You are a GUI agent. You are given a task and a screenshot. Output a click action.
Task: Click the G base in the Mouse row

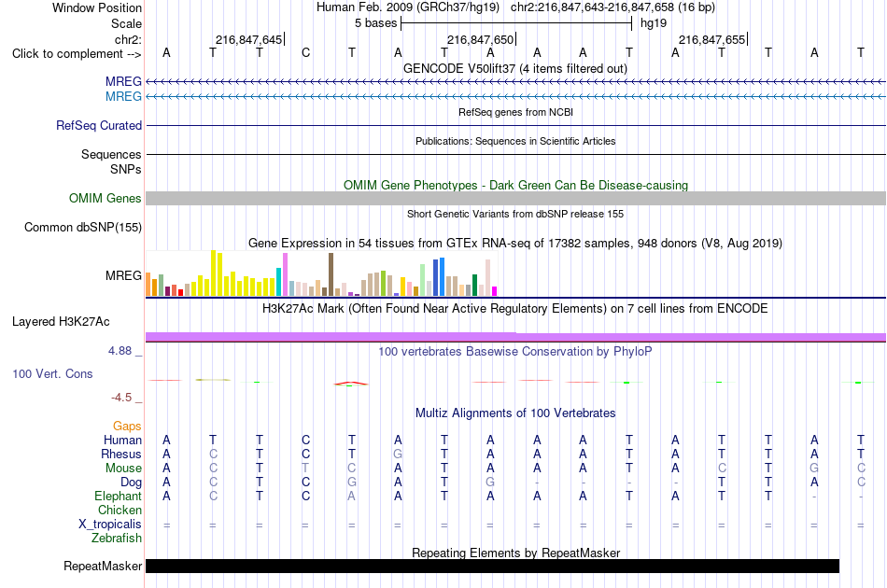[814, 469]
